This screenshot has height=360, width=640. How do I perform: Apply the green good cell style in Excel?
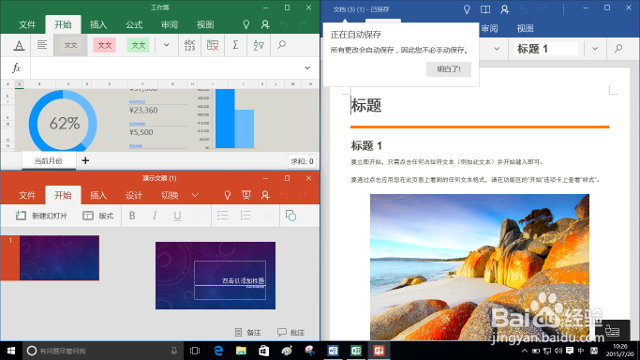[138, 45]
